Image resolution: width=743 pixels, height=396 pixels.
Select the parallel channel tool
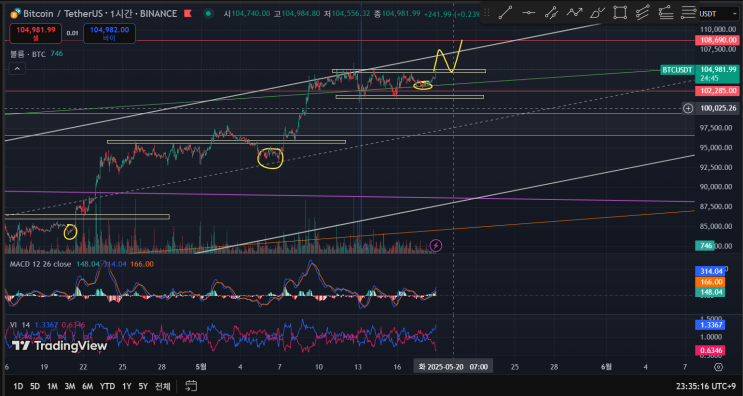(x=643, y=12)
